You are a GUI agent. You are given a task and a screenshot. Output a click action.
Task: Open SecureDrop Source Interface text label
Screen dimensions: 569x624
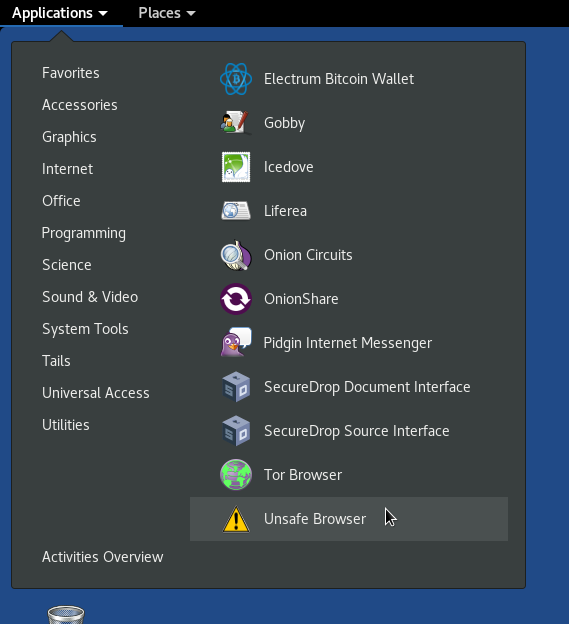[357, 431]
